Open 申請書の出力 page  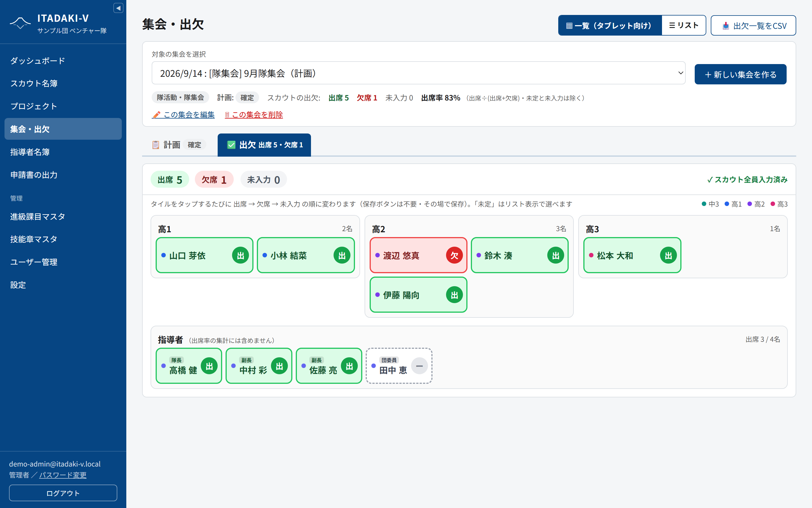coord(63,175)
